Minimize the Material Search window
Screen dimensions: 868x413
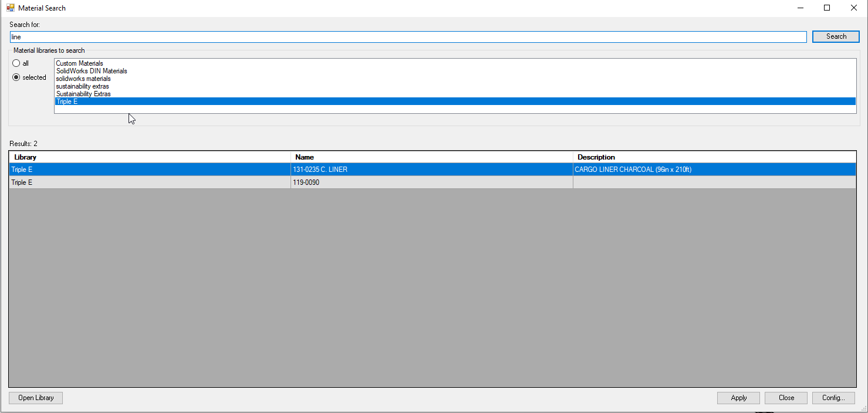tap(799, 8)
